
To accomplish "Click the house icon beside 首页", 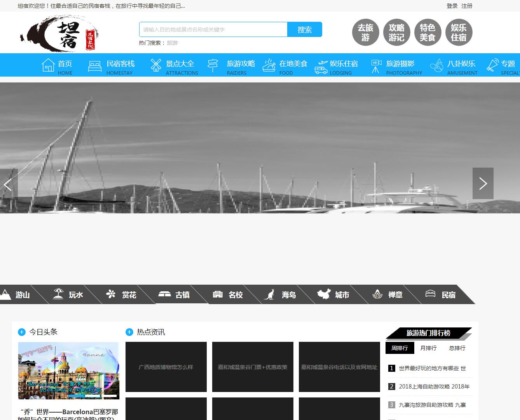I will click(48, 65).
